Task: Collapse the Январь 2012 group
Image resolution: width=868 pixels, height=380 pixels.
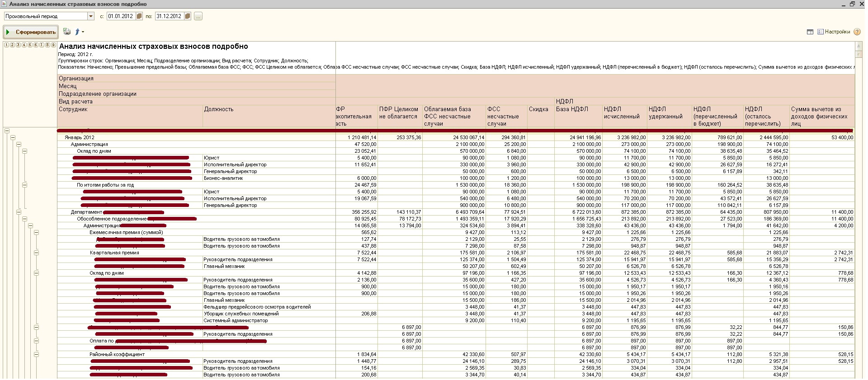Action: click(x=13, y=137)
